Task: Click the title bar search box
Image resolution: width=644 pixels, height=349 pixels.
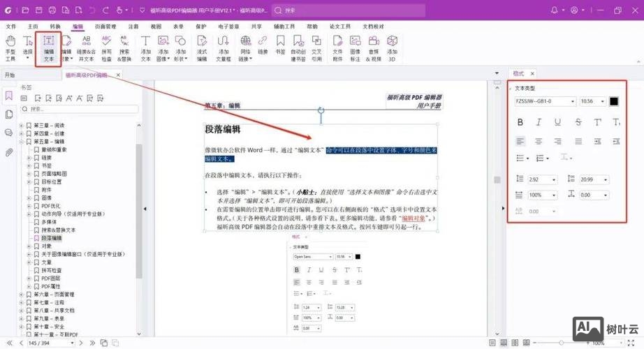Action: 349,10
